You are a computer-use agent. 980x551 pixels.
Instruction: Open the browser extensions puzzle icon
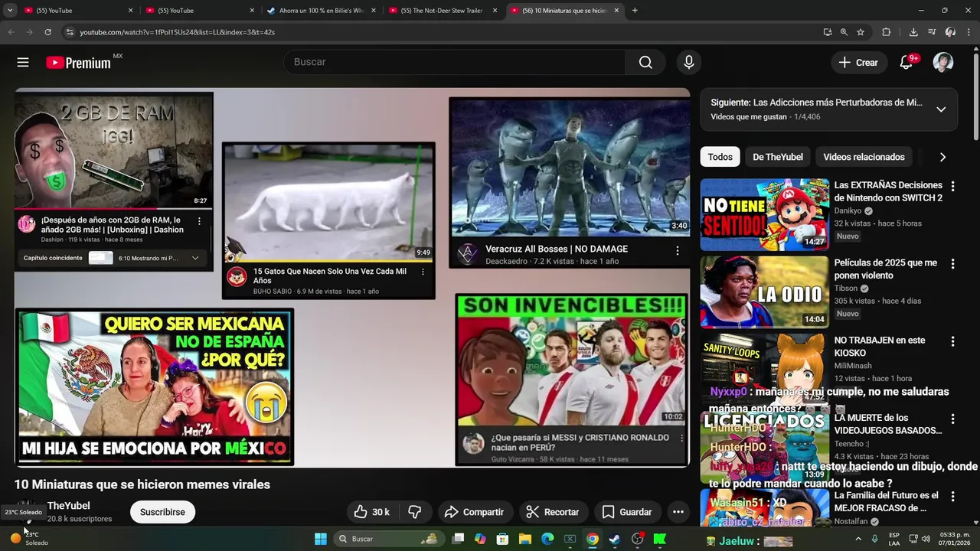click(x=887, y=32)
